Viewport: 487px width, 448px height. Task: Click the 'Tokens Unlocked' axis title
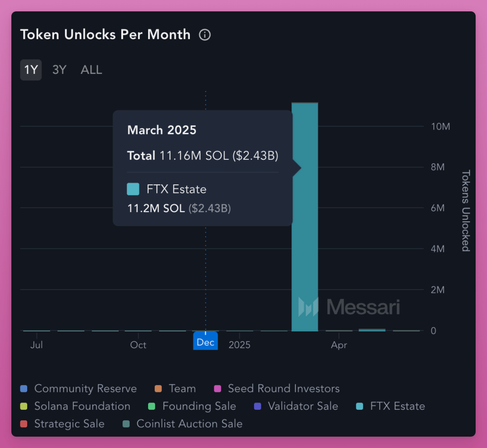pyautogui.click(x=466, y=210)
